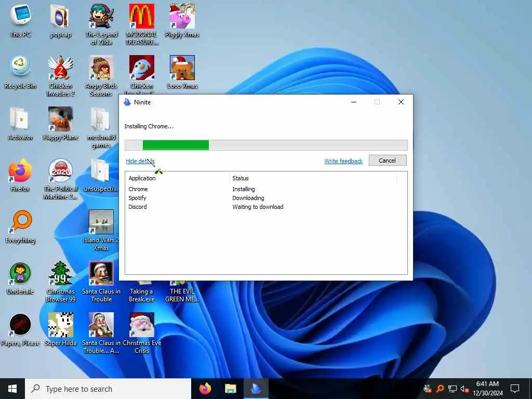This screenshot has width=532, height=399.
Task: Click the taskbar search box
Action: click(108, 389)
